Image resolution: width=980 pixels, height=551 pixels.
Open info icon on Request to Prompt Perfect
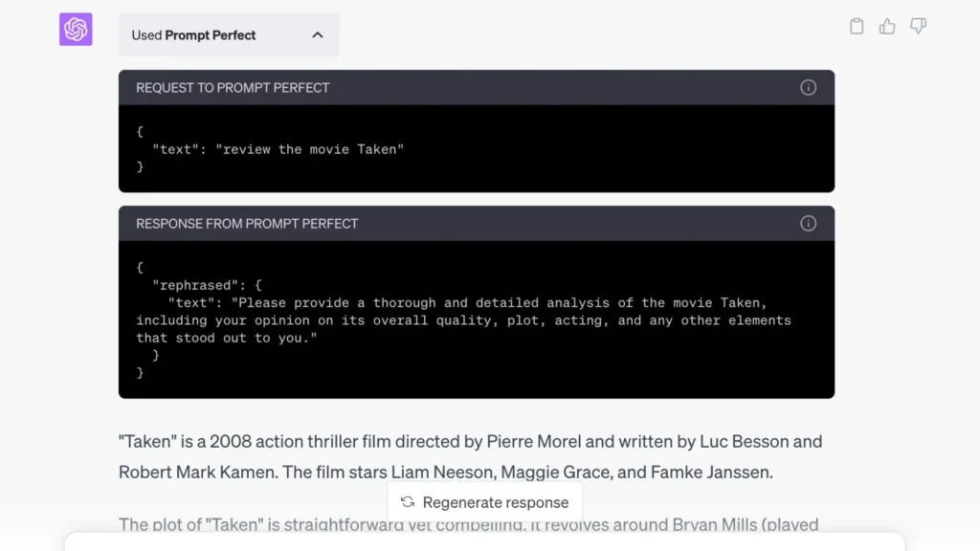[808, 88]
